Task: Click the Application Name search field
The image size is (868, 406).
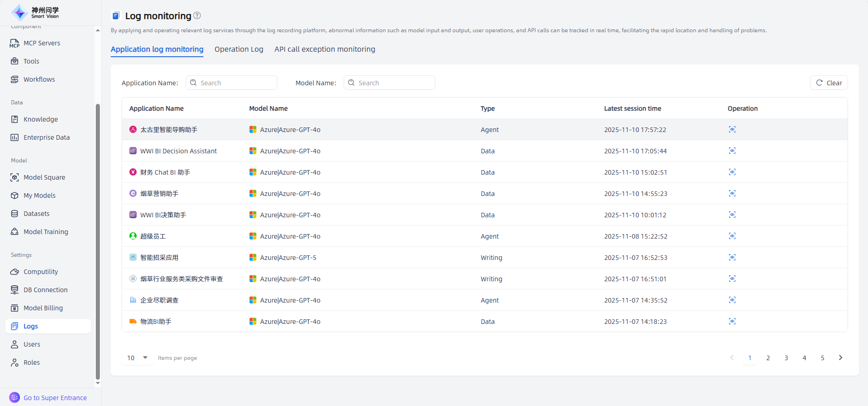Action: tap(232, 83)
